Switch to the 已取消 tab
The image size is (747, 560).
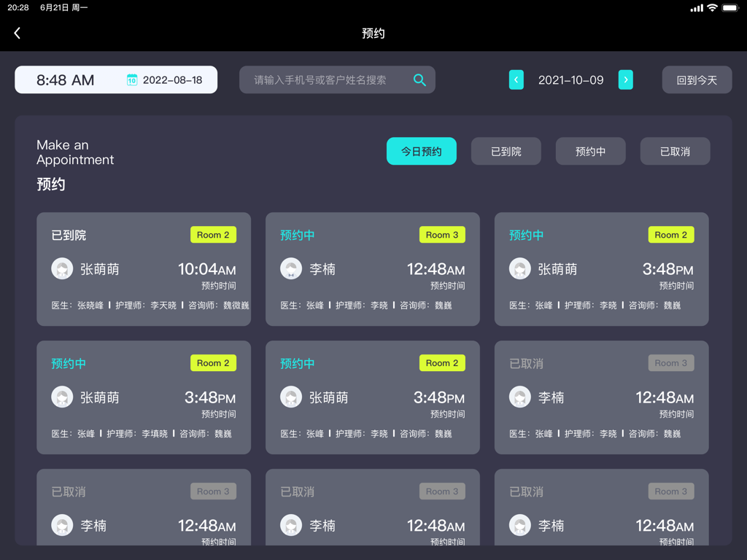675,151
